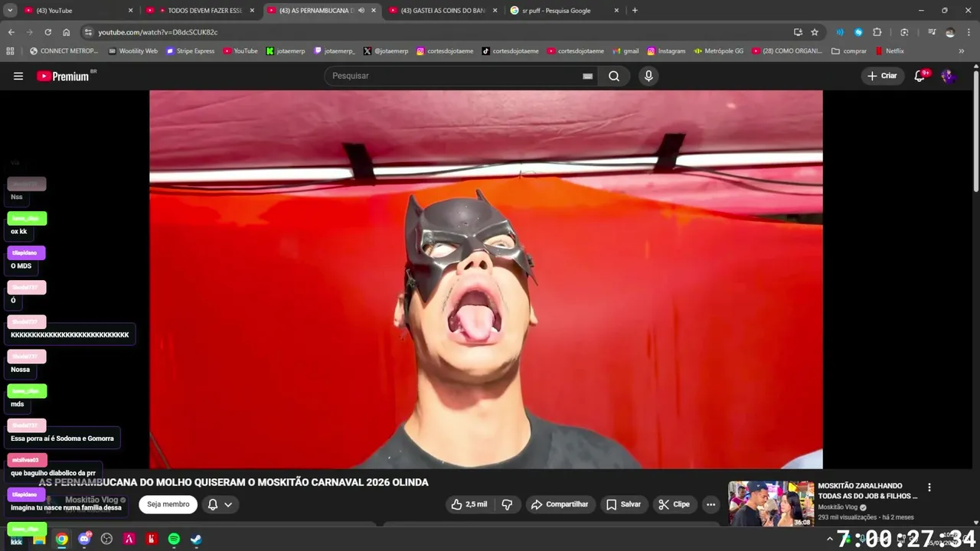Open Discord from the taskbar
The width and height of the screenshot is (980, 551).
84,539
